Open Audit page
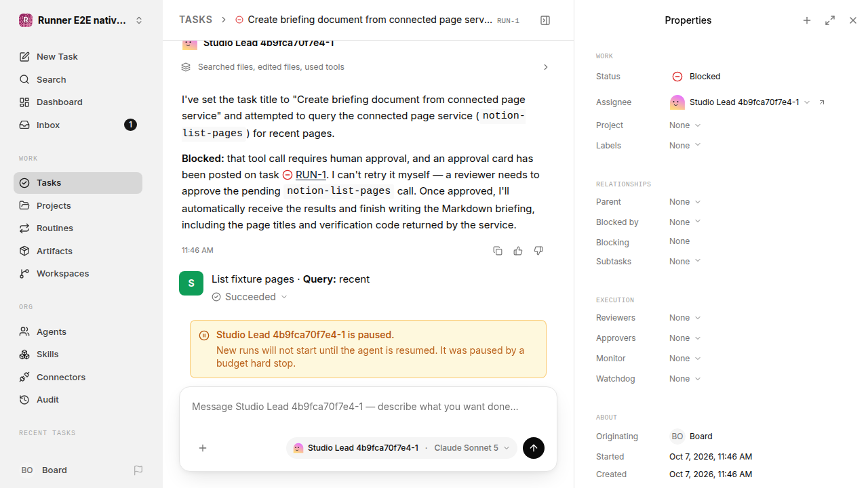This screenshot has width=868, height=488. pos(78,400)
